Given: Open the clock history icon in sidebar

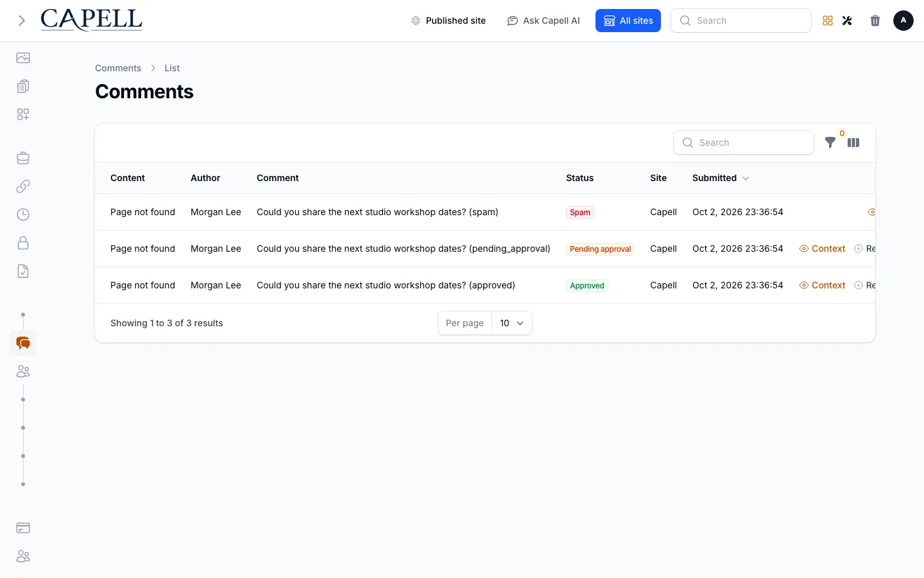Looking at the screenshot, I should 23,215.
